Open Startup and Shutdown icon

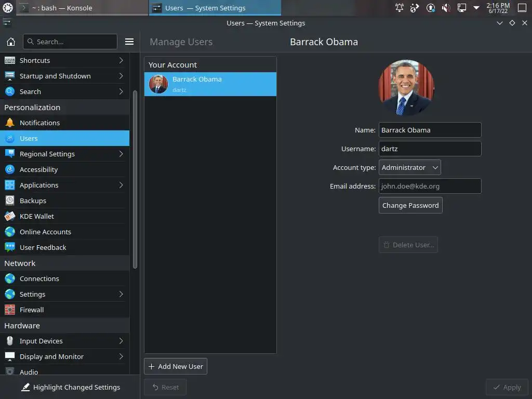10,76
